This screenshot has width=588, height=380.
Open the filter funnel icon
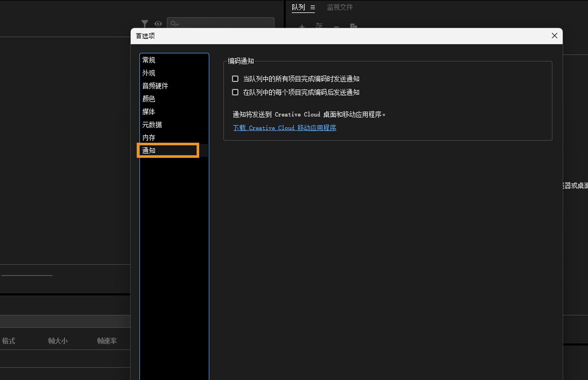pos(145,23)
